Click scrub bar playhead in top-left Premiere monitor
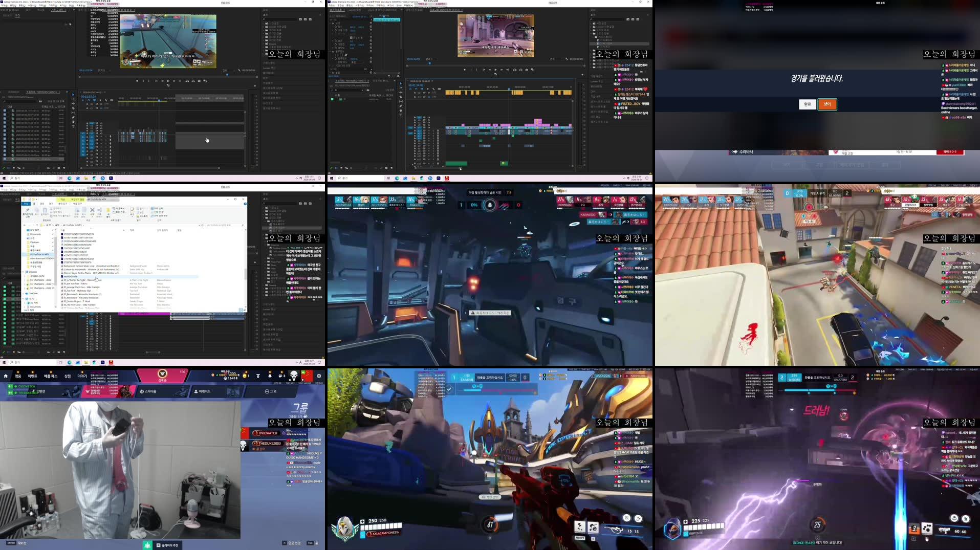The width and height of the screenshot is (980, 550). click(228, 75)
